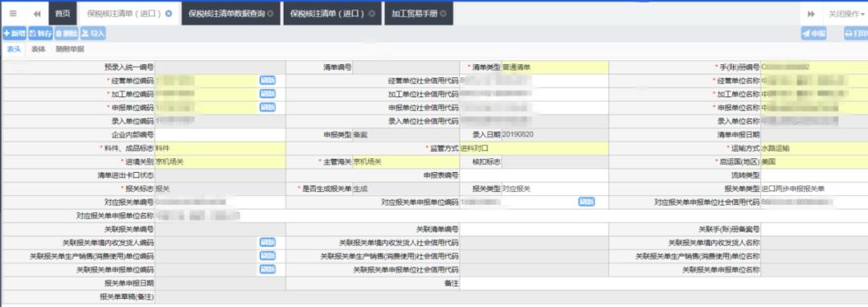Click the 手(账)册编号 input field
The image size is (868, 307).
coord(814,68)
